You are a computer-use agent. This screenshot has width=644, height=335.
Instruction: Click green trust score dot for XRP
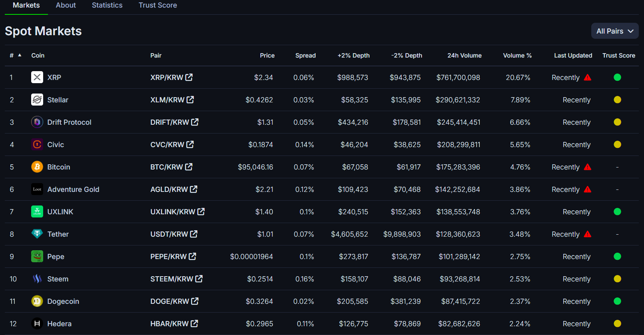(x=617, y=77)
